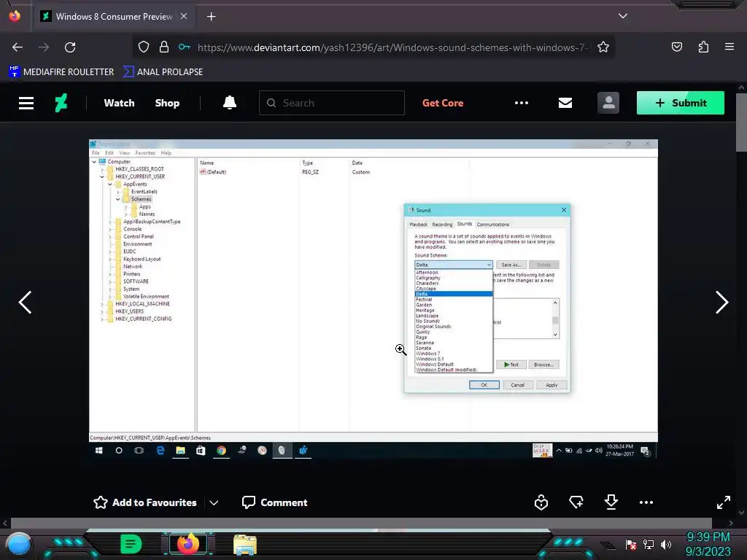Switch to Firefox in the taskbar

(x=187, y=544)
